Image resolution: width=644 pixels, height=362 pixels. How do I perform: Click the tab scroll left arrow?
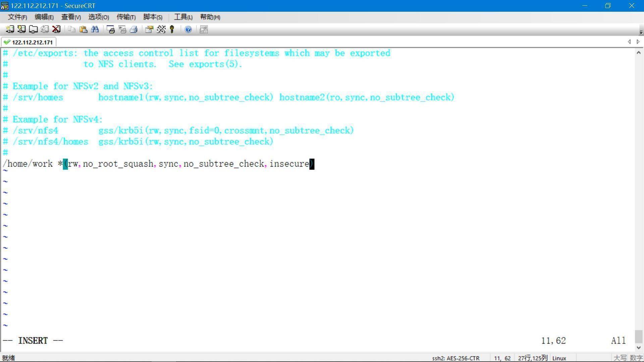(629, 42)
